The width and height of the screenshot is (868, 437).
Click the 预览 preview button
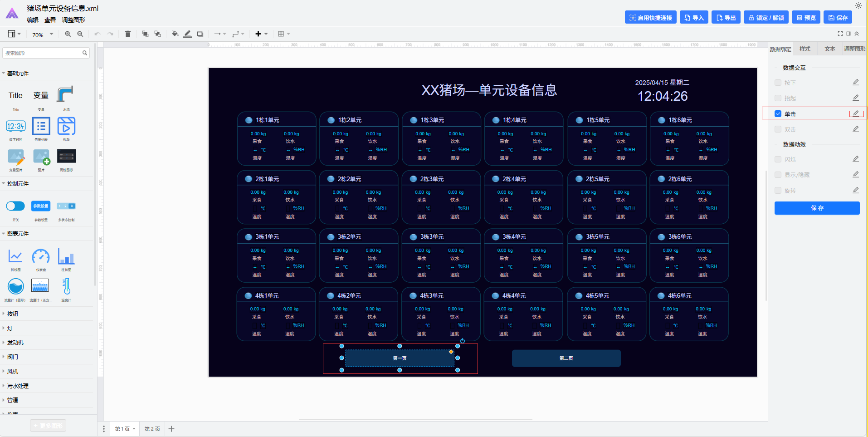[806, 18]
